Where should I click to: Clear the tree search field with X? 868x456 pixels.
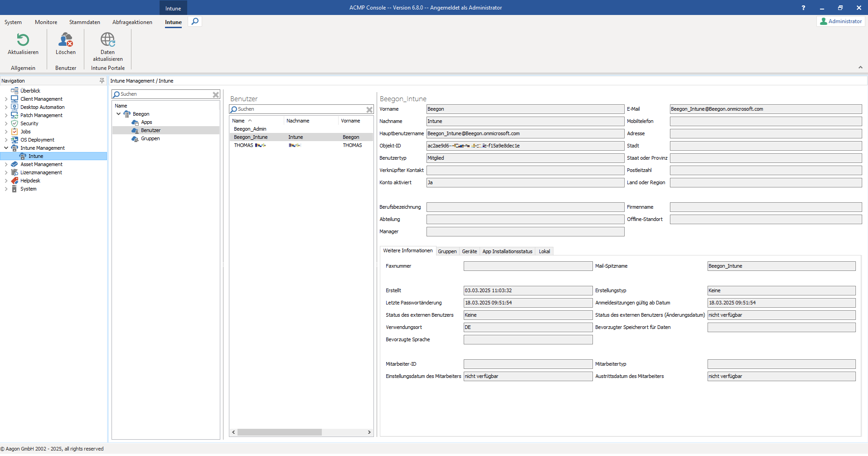216,94
